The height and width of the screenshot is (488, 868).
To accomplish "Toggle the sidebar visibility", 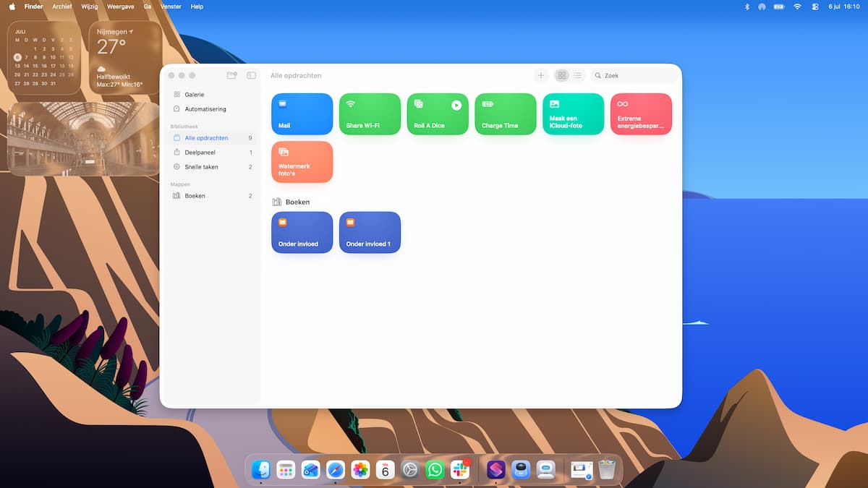I will (x=251, y=75).
